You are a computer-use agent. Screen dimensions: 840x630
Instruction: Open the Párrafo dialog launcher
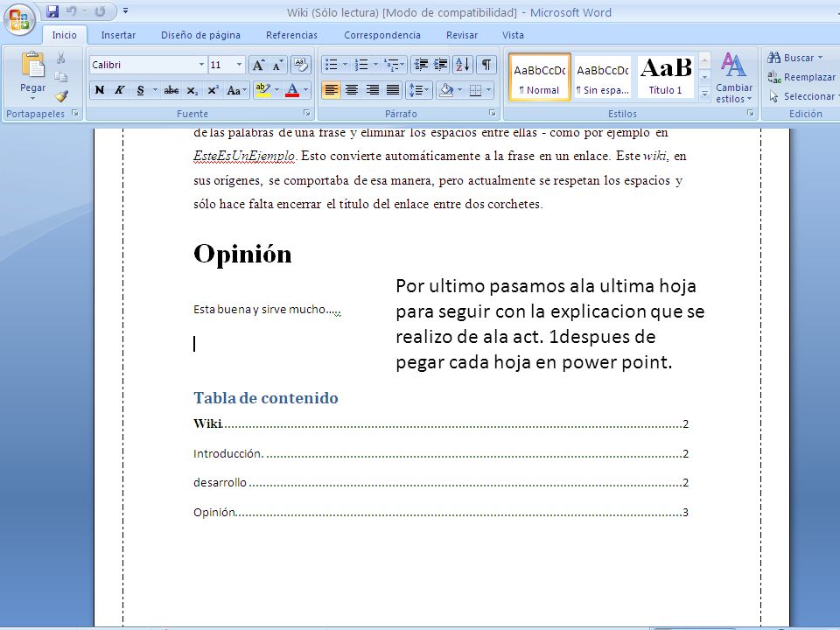(492, 114)
